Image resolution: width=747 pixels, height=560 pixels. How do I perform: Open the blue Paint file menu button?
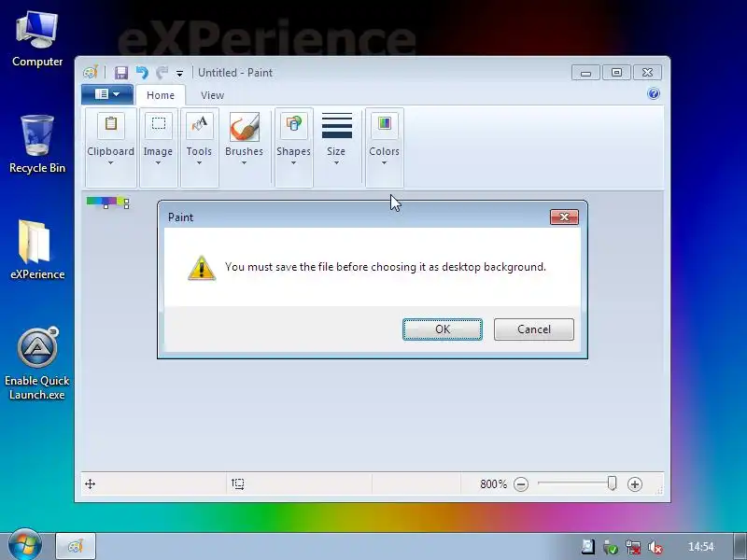[107, 94]
